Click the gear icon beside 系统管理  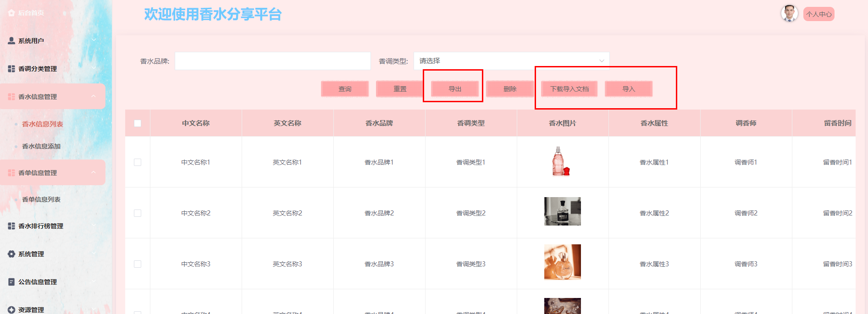pyautogui.click(x=11, y=254)
